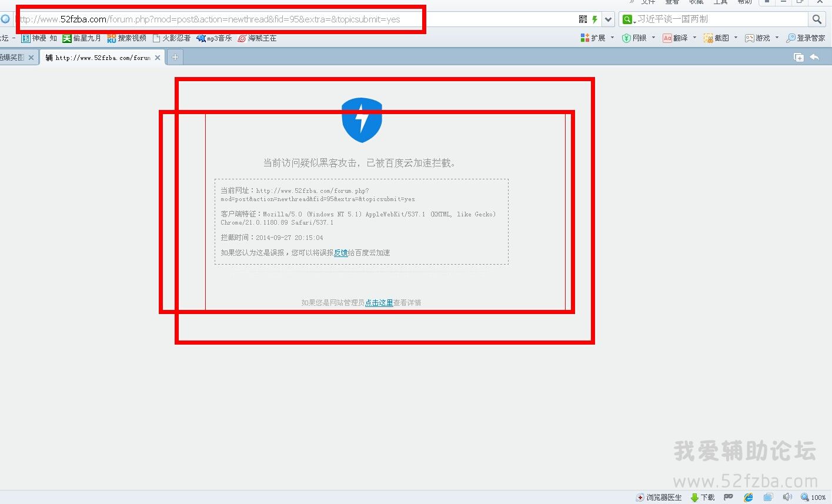Open the 收藏 menu
Image resolution: width=832 pixels, height=504 pixels.
pyautogui.click(x=696, y=2)
